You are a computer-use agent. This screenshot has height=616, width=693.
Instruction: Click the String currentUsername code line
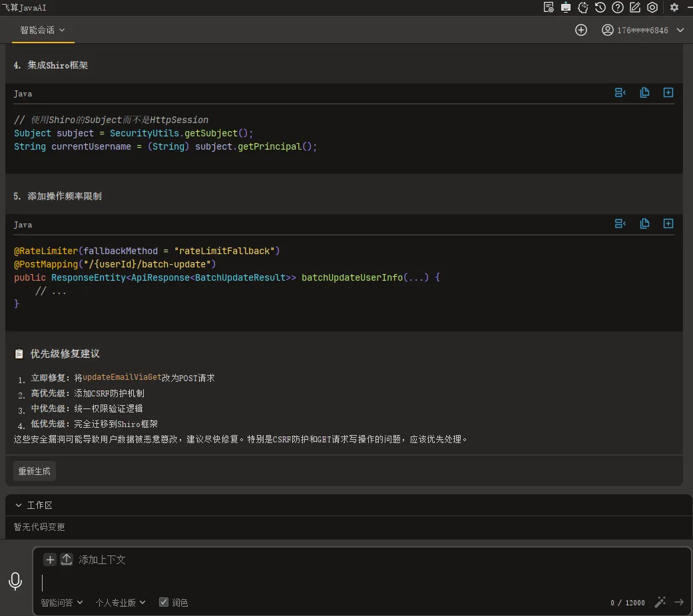tap(165, 146)
